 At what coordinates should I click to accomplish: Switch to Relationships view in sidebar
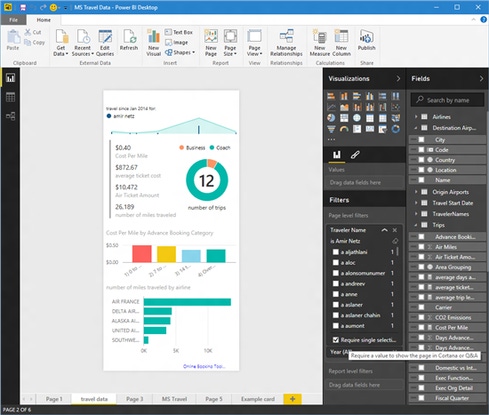tap(11, 116)
